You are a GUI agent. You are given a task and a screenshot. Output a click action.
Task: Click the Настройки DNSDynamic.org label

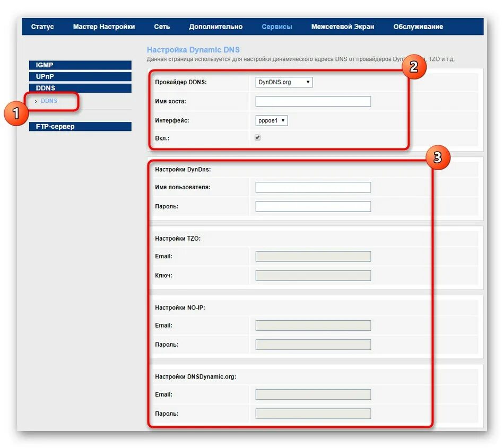195,377
